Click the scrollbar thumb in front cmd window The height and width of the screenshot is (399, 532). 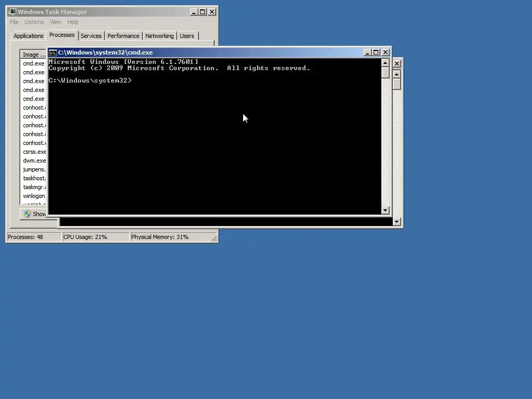tap(385, 73)
